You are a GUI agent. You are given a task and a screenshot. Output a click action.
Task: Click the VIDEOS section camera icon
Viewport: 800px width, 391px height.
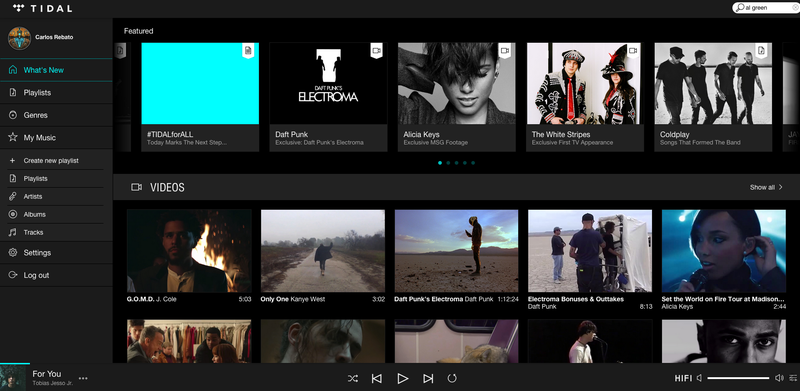[x=136, y=187]
